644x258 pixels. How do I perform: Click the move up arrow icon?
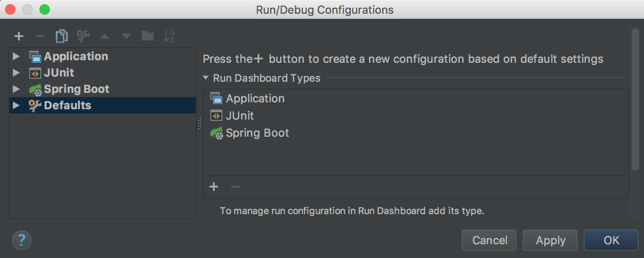pos(105,36)
